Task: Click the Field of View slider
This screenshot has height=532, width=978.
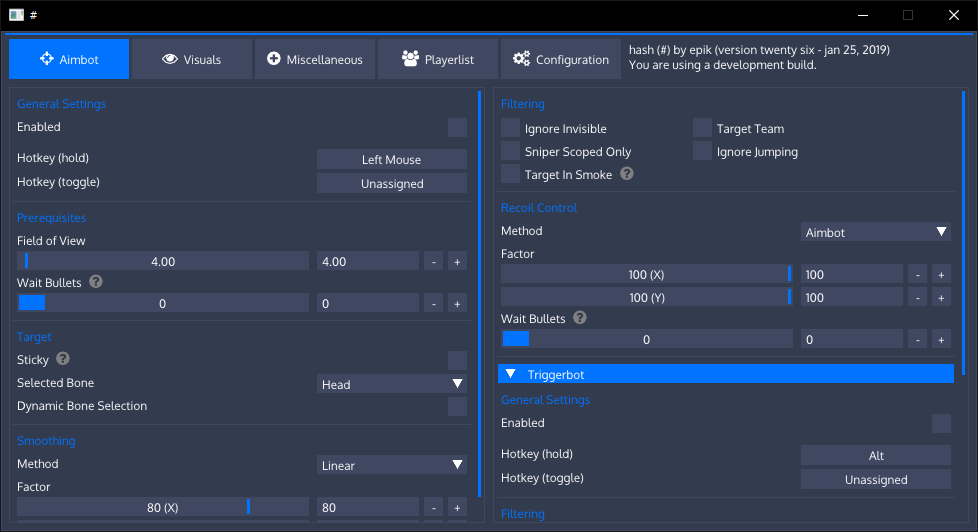Action: click(x=163, y=261)
